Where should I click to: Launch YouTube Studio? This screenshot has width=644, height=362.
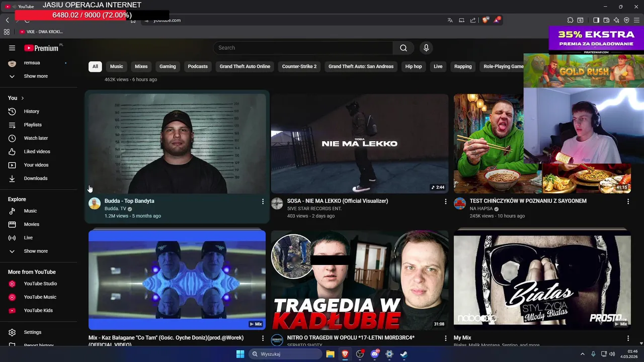point(38,284)
